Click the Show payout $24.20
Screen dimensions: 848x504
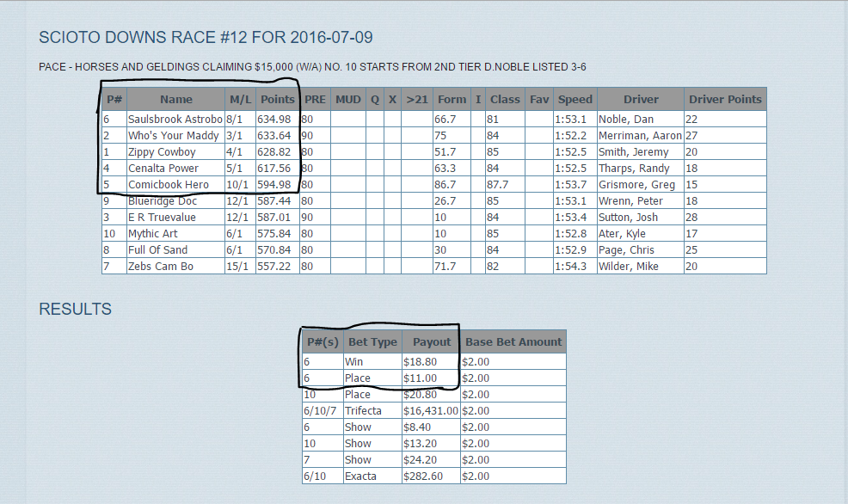[420, 459]
